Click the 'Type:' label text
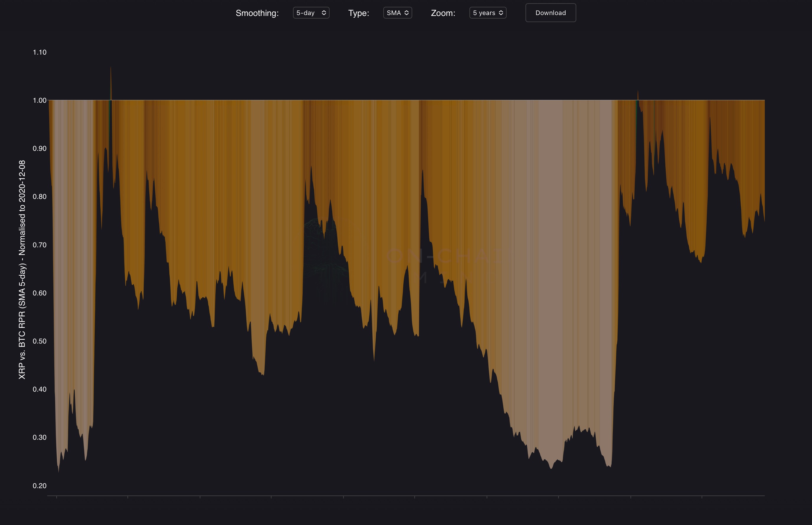This screenshot has height=525, width=812. [x=358, y=13]
